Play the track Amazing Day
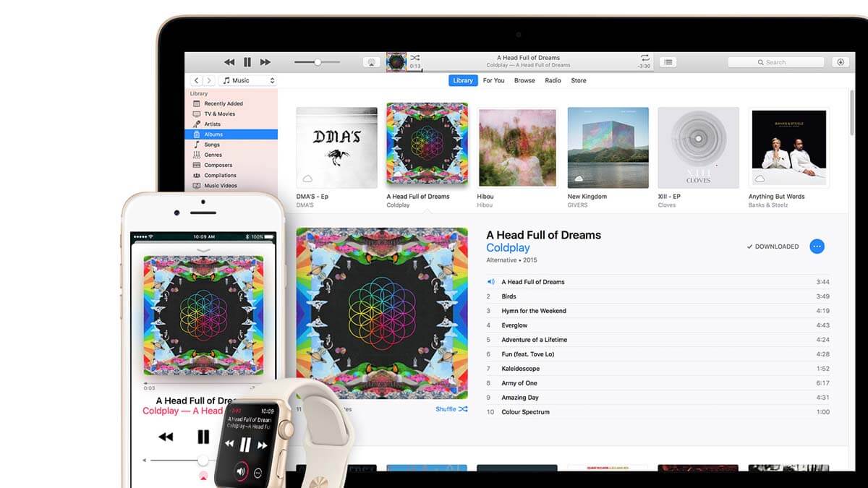This screenshot has width=868, height=488. (658, 398)
